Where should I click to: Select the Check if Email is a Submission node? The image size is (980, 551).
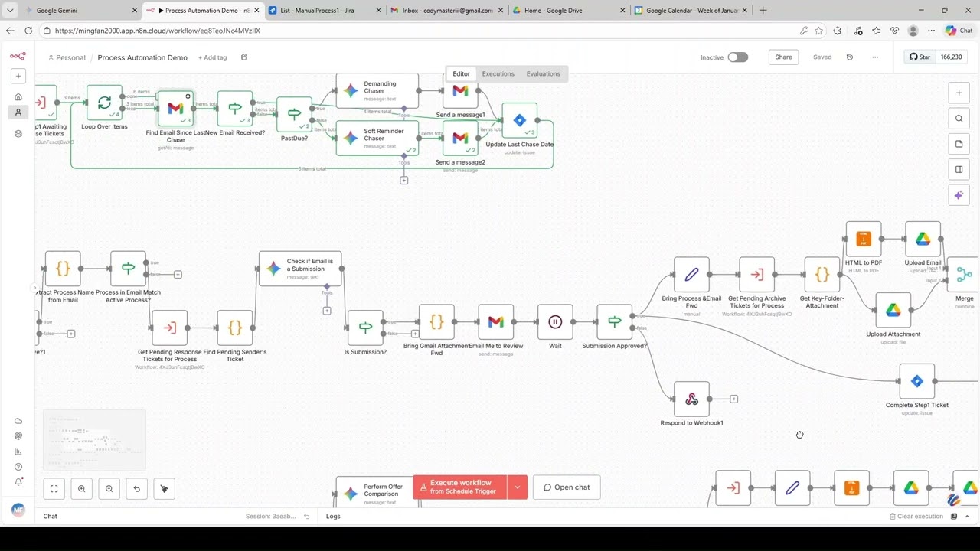[x=300, y=269]
